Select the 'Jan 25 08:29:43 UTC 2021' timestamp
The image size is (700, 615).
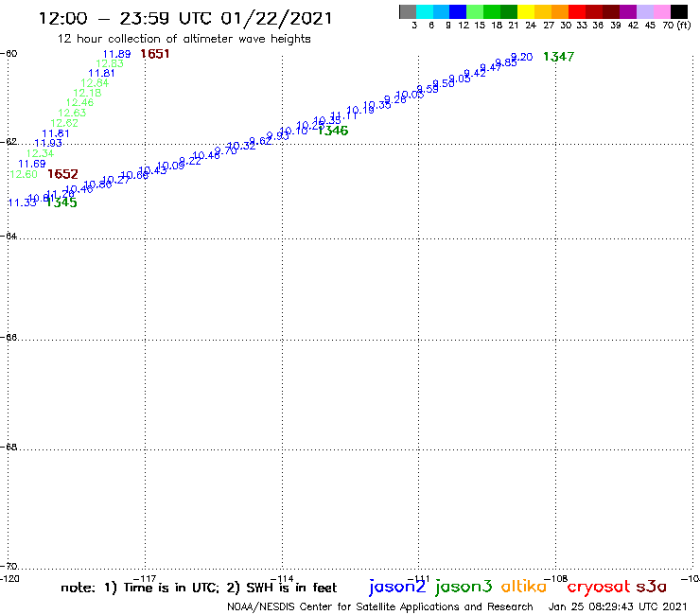pyautogui.click(x=618, y=606)
